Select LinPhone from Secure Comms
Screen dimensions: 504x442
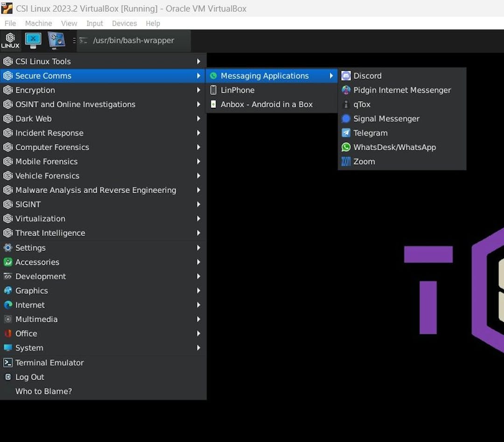pyautogui.click(x=237, y=90)
